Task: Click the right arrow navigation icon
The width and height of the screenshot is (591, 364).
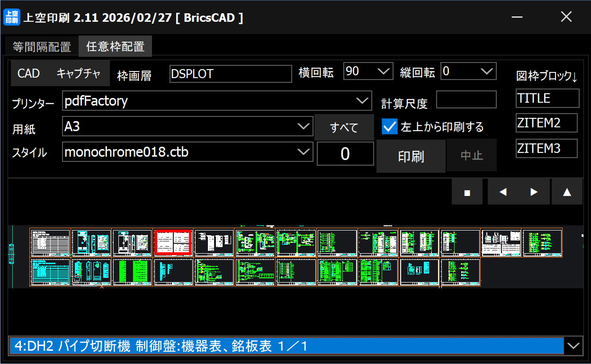Action: [534, 192]
